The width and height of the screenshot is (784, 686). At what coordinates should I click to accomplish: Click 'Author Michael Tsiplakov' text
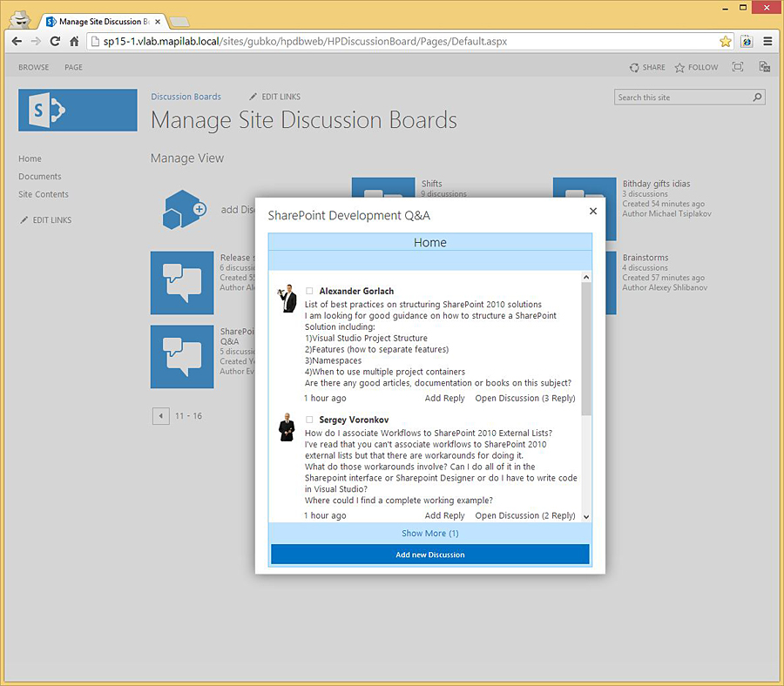(x=666, y=213)
